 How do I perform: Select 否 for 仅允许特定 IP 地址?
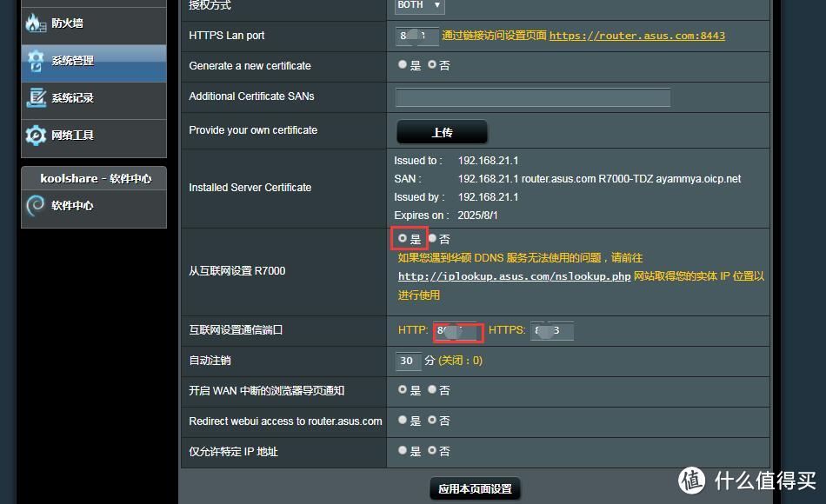coord(432,450)
